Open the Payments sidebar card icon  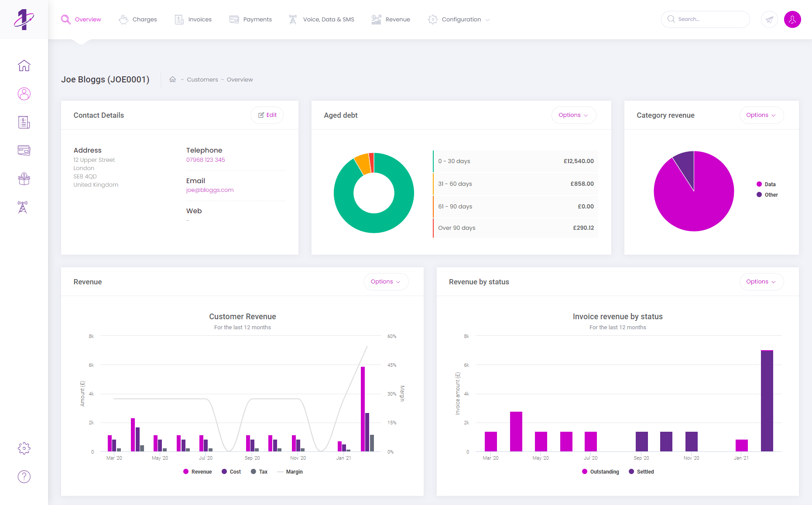click(x=24, y=150)
